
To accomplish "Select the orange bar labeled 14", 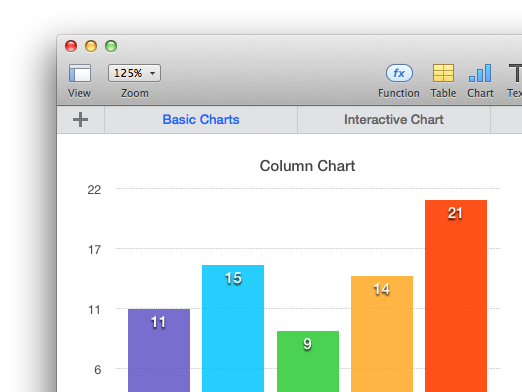I will [382, 334].
